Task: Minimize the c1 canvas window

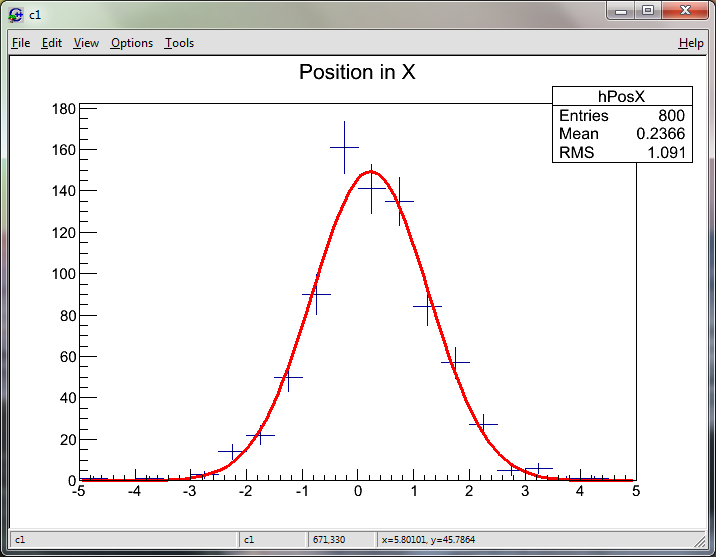Action: point(622,11)
